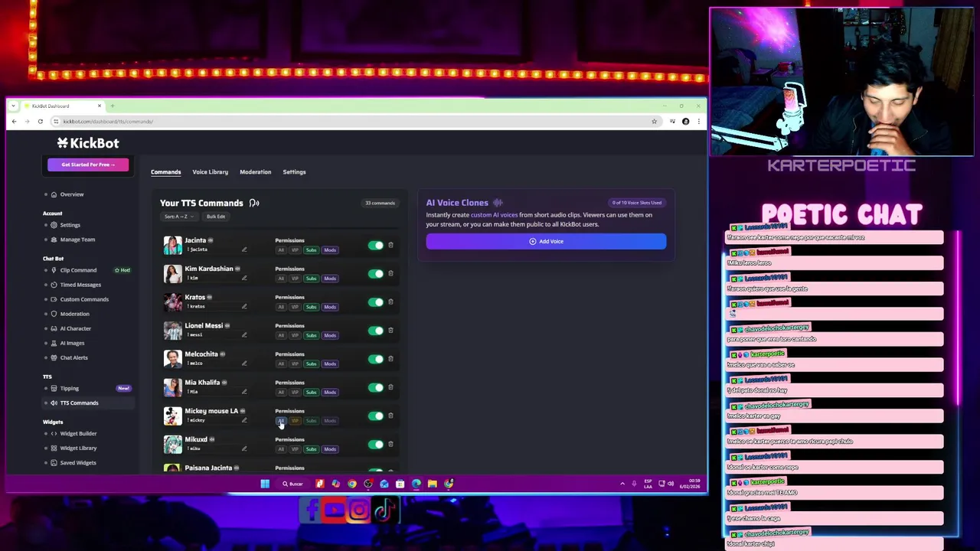Screen dimensions: 980x551
Task: Disable the Kratos command switch
Action: click(375, 302)
